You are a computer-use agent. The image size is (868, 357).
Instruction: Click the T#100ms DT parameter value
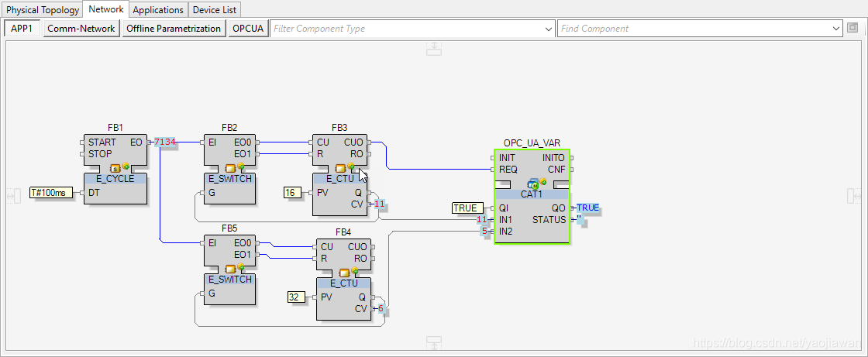48,192
